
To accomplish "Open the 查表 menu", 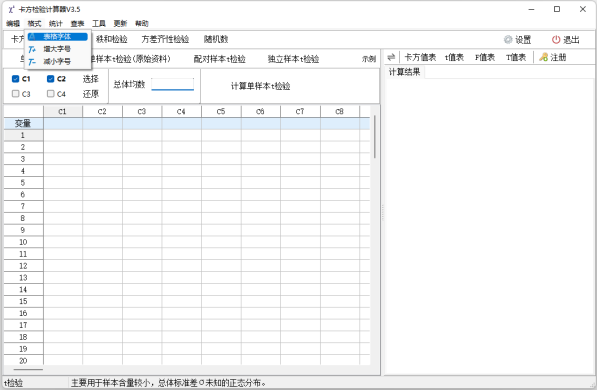I will point(77,23).
